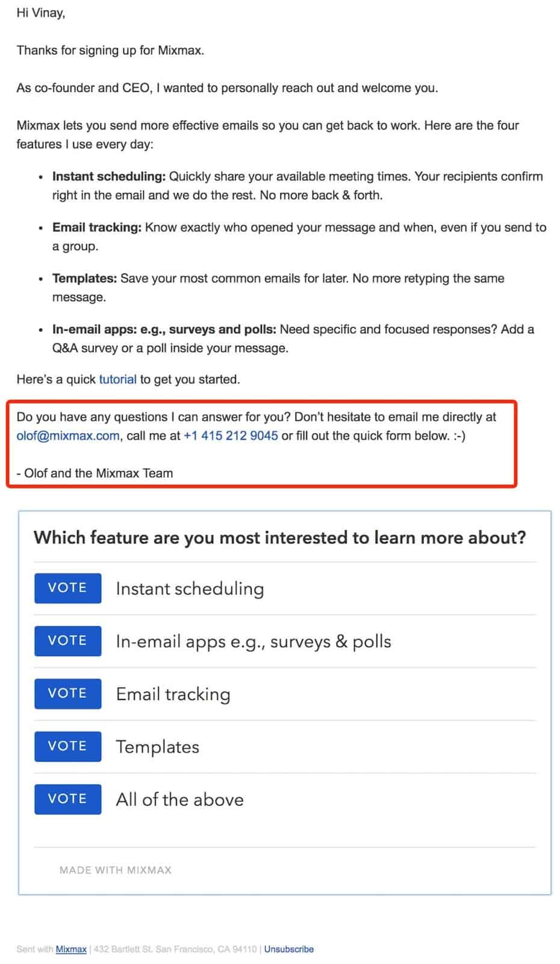Click the Unsubscribe link
Viewport: 560px width, 964px height.
[x=289, y=949]
